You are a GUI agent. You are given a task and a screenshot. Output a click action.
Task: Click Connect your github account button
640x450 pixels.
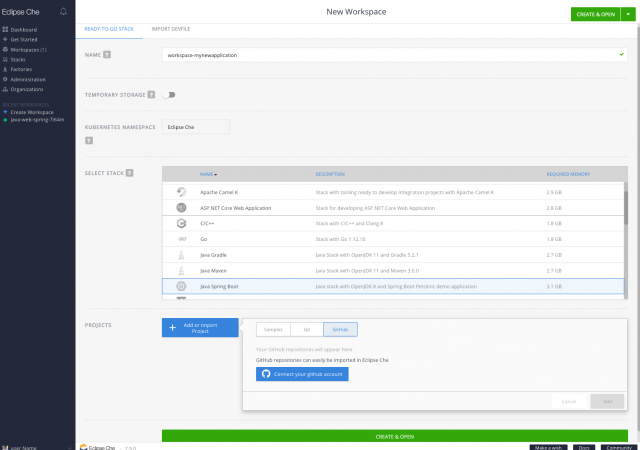point(302,374)
